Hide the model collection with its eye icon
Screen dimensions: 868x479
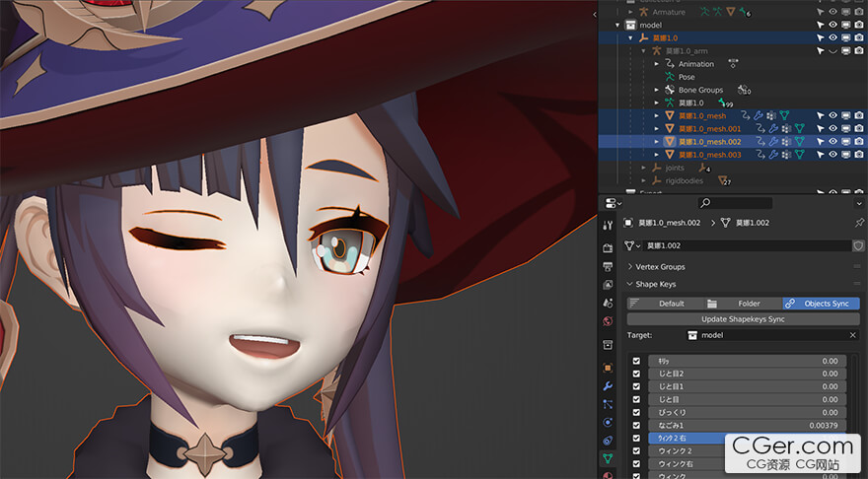833,25
